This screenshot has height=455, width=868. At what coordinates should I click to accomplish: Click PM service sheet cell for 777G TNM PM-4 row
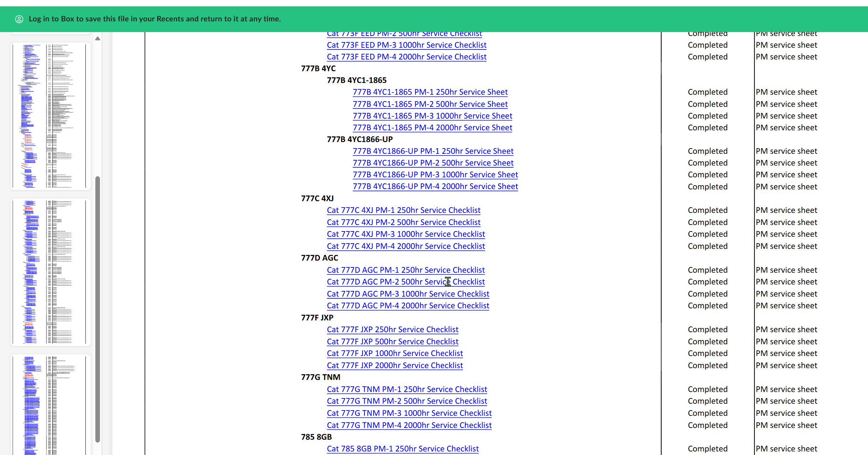click(x=786, y=425)
